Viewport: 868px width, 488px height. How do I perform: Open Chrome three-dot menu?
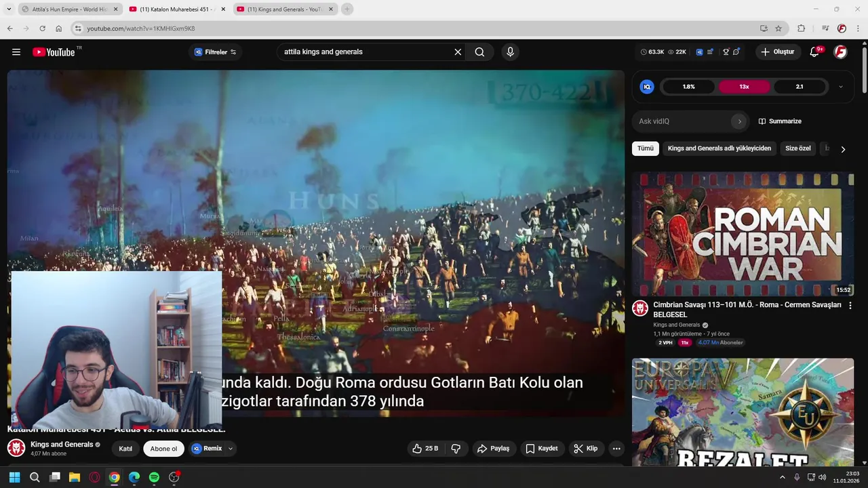tap(859, 28)
